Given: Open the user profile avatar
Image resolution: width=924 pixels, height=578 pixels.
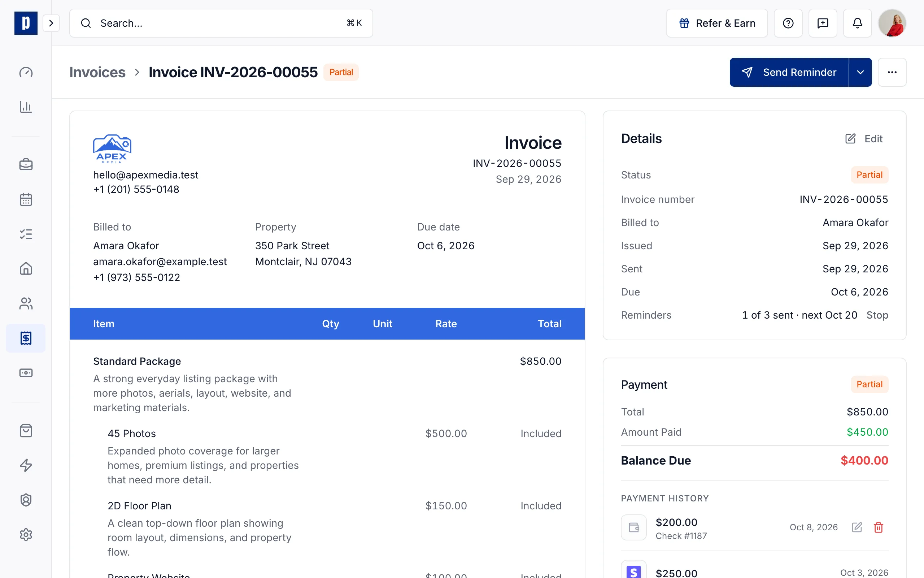Looking at the screenshot, I should (x=892, y=23).
